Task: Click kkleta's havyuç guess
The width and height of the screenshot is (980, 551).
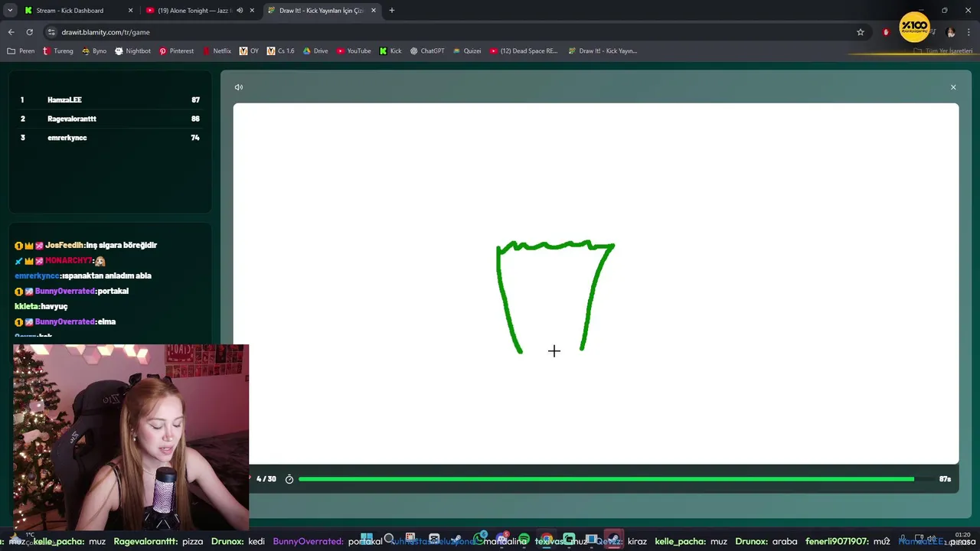Action: click(x=41, y=307)
